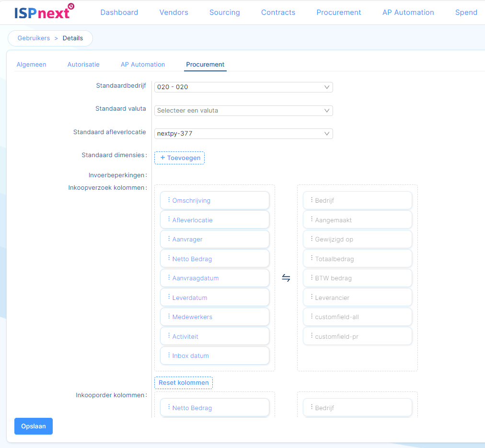Click drag handle icon on customfield-pr
Viewport: 485px width, 448px height.
pyautogui.click(x=312, y=336)
